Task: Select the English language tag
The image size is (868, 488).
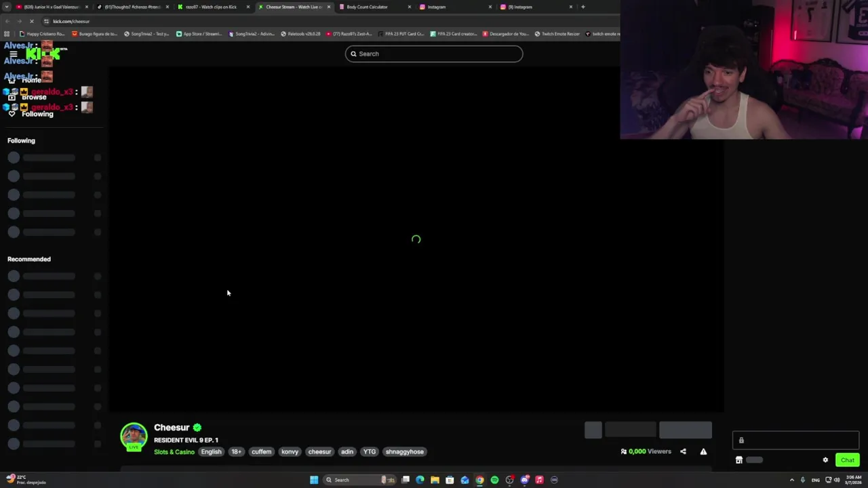Action: click(x=211, y=452)
